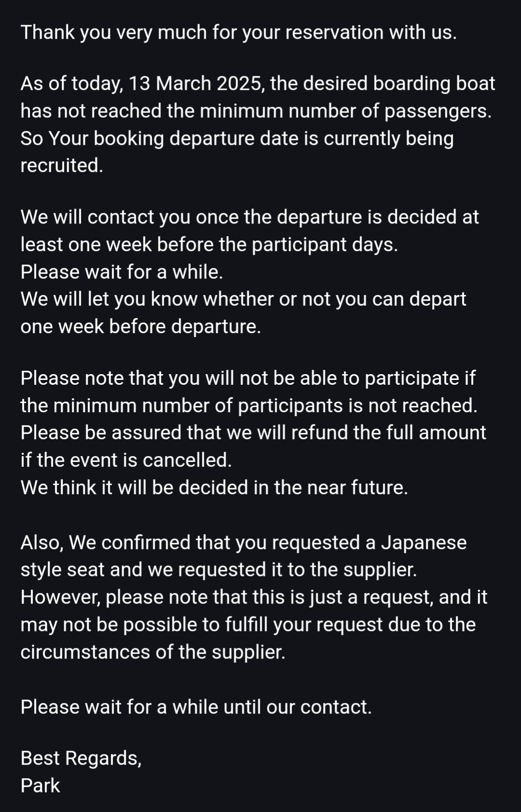Select the word 'recruited.' in the first paragraph

[62, 166]
